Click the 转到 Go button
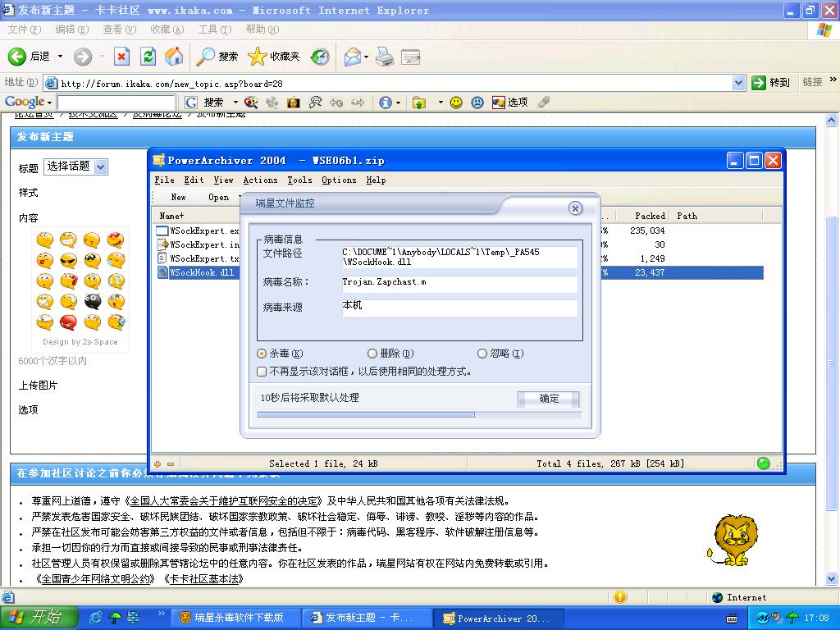Image resolution: width=840 pixels, height=630 pixels. click(x=771, y=83)
